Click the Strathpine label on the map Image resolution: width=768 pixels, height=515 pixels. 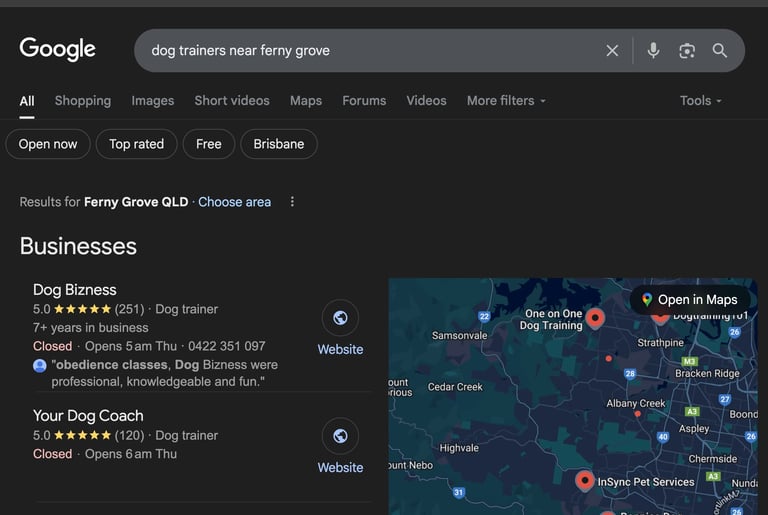pos(660,343)
